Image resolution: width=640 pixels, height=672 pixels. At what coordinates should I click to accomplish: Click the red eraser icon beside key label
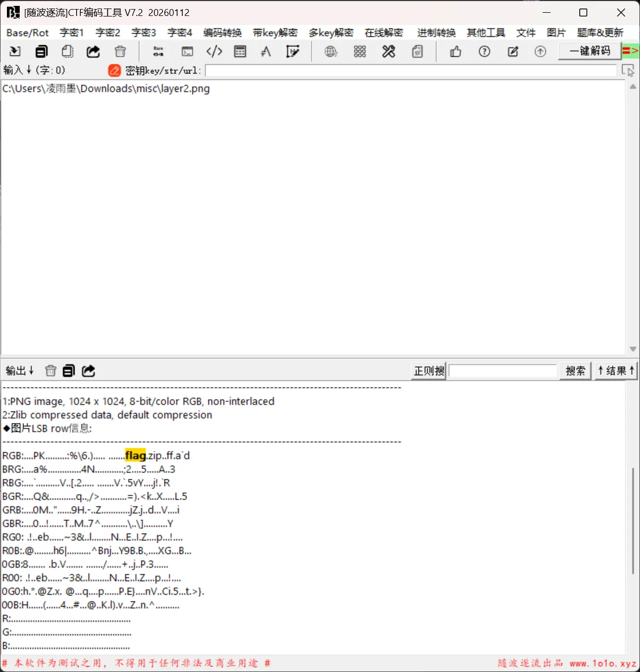coord(114,70)
